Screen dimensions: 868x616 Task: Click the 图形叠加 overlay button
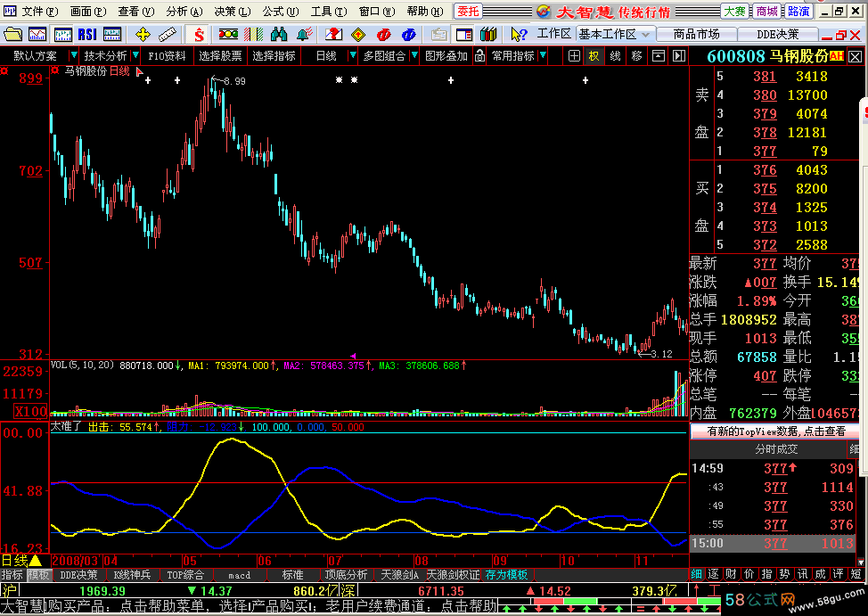tap(446, 56)
